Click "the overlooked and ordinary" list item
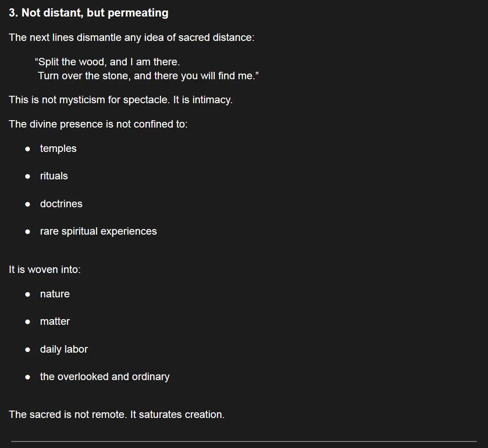This screenshot has width=488, height=448. pos(105,377)
